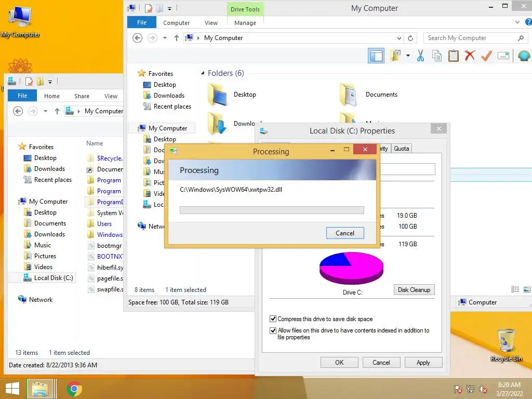532x399 pixels.
Task: Open the Computer ribbon tab
Action: [176, 23]
